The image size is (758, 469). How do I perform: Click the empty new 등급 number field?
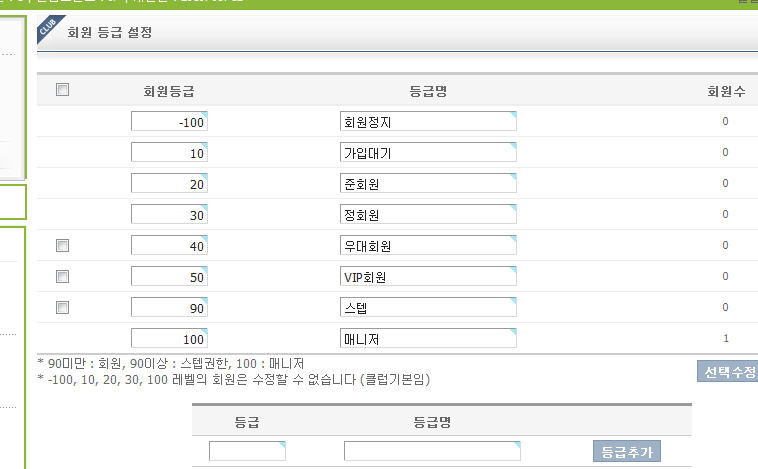(x=247, y=451)
